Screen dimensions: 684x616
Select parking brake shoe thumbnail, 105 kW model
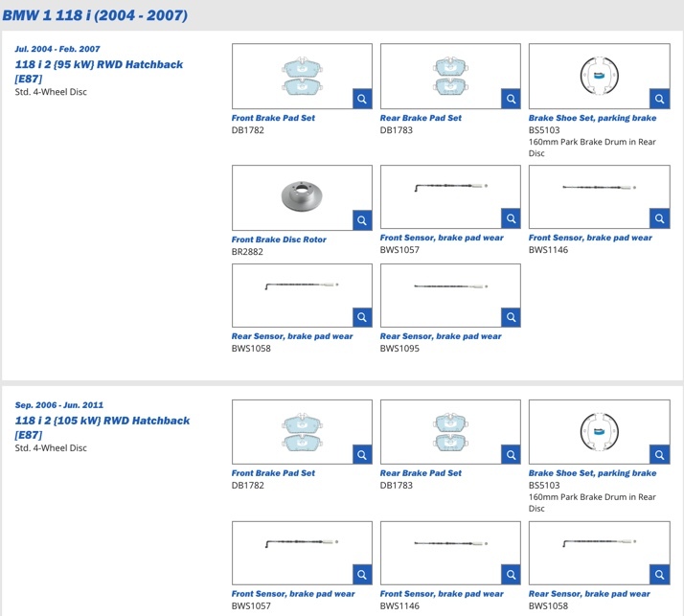pos(600,432)
